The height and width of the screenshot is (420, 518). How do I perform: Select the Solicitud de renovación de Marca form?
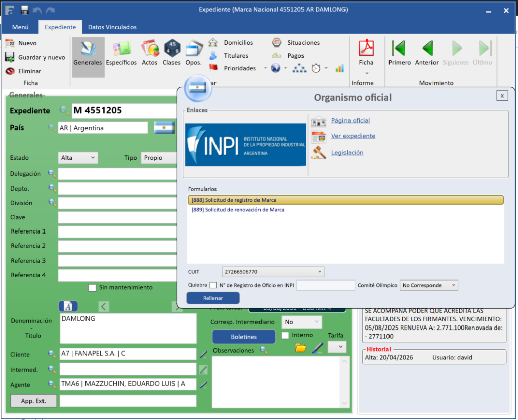[x=238, y=210]
